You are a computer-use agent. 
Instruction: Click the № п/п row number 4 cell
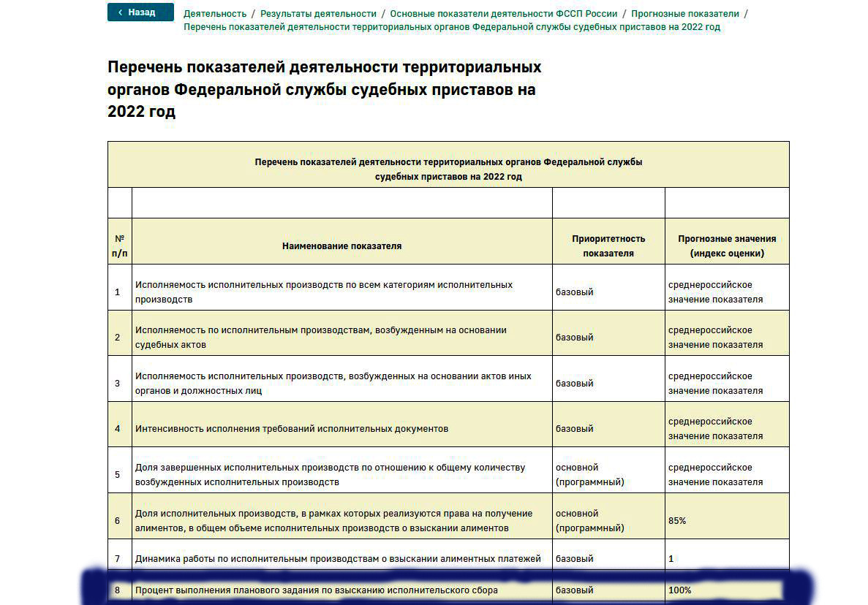119,427
